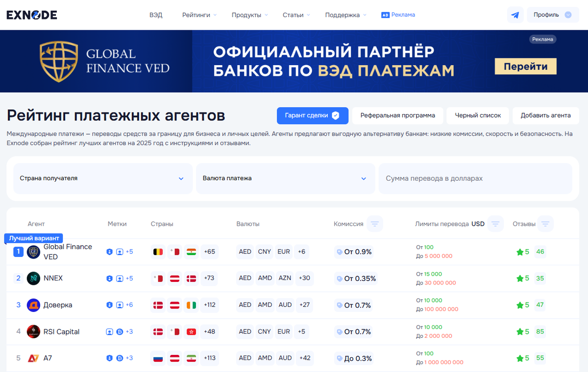Viewport: 588px width, 372px height.
Task: Open the Доверка agent name link
Action: (x=58, y=305)
